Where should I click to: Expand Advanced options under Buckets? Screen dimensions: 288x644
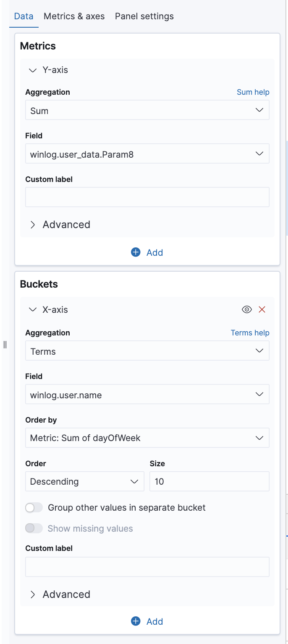coord(33,595)
